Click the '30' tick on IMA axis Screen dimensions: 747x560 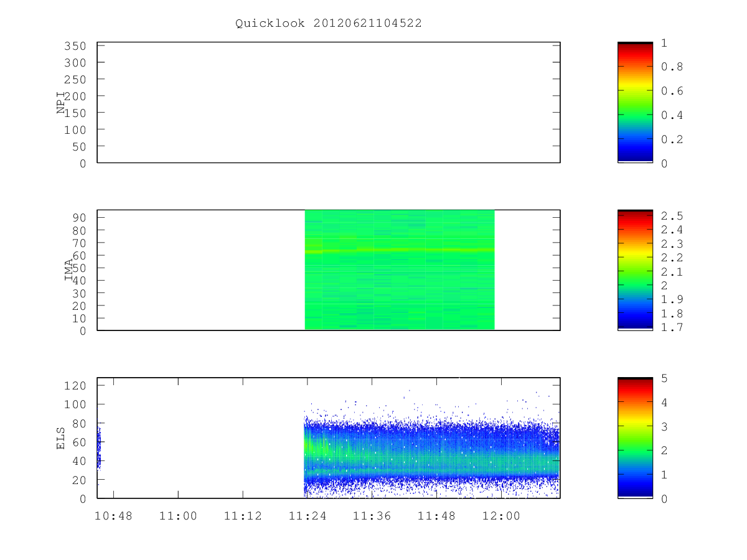tap(78, 293)
